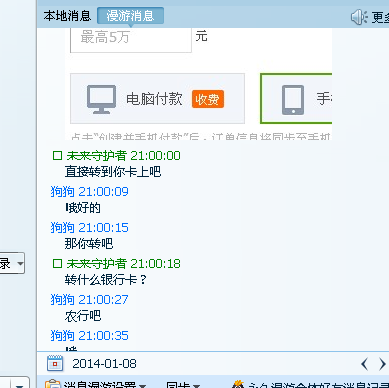The height and width of the screenshot is (388, 389).
Task: Click message 哦好的
Action: pos(83,208)
